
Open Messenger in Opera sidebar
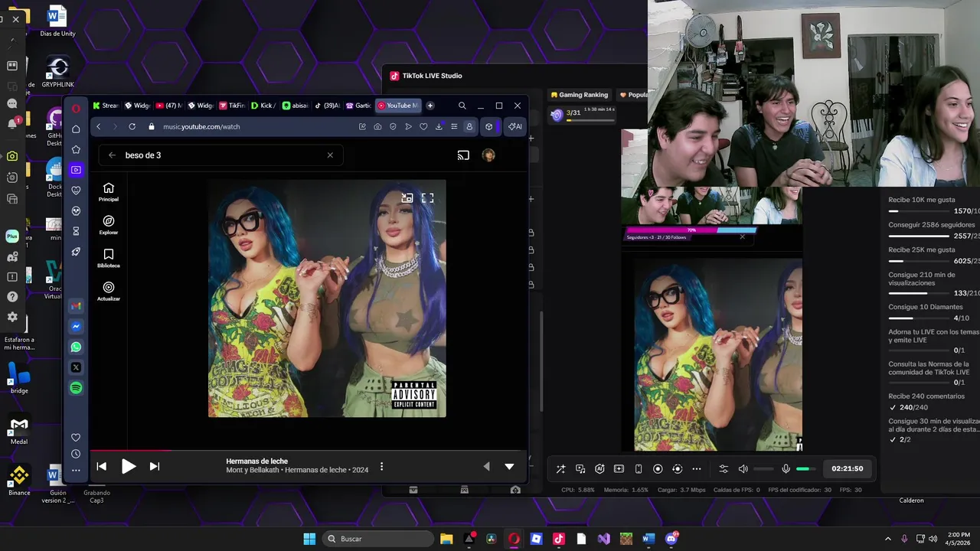point(76,326)
